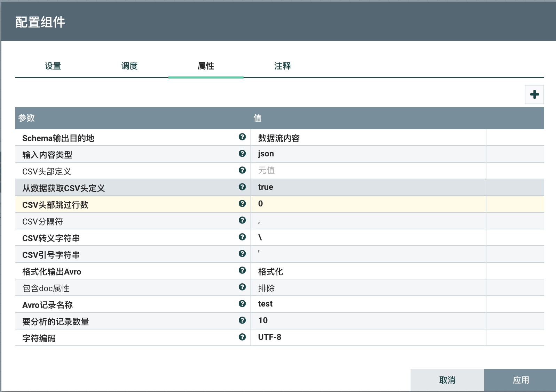Edit the true value for 从数据获取CSV头定义
This screenshot has width=556, height=392.
click(368, 187)
